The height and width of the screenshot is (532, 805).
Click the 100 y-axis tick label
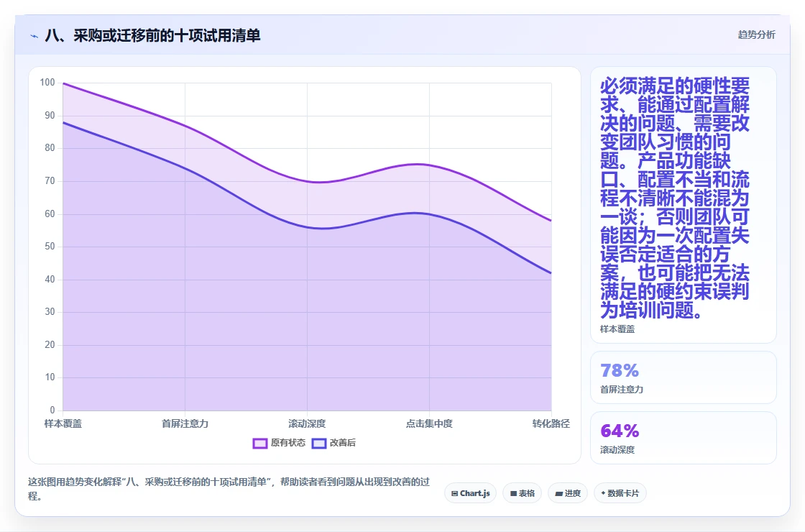47,83
